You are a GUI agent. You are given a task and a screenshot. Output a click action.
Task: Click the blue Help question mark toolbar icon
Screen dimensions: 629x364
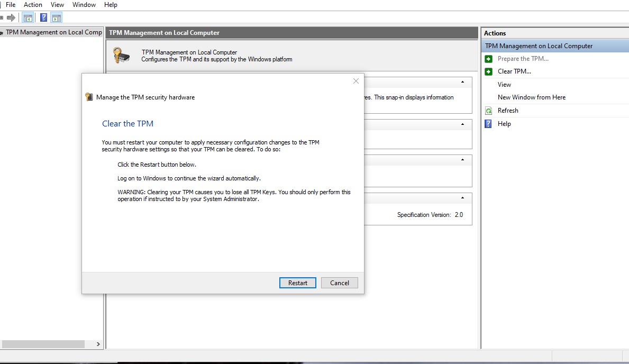point(43,17)
